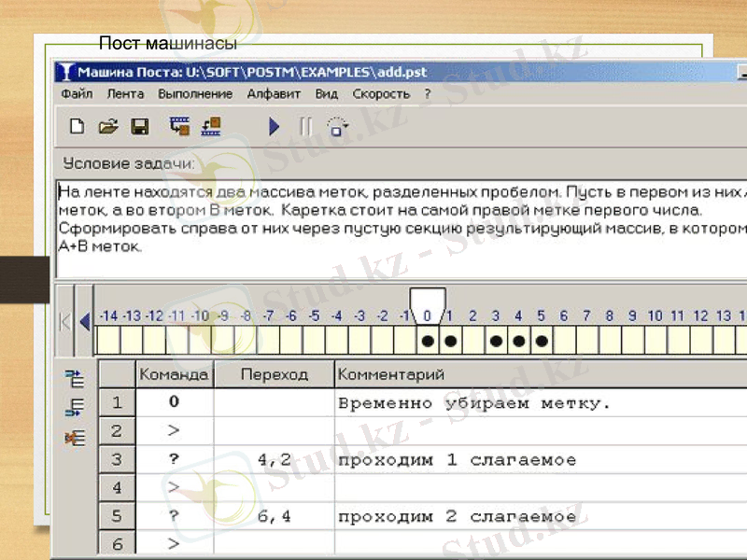Screen dimensions: 747x560
Task: Delete the selected command row
Action: pyautogui.click(x=78, y=435)
